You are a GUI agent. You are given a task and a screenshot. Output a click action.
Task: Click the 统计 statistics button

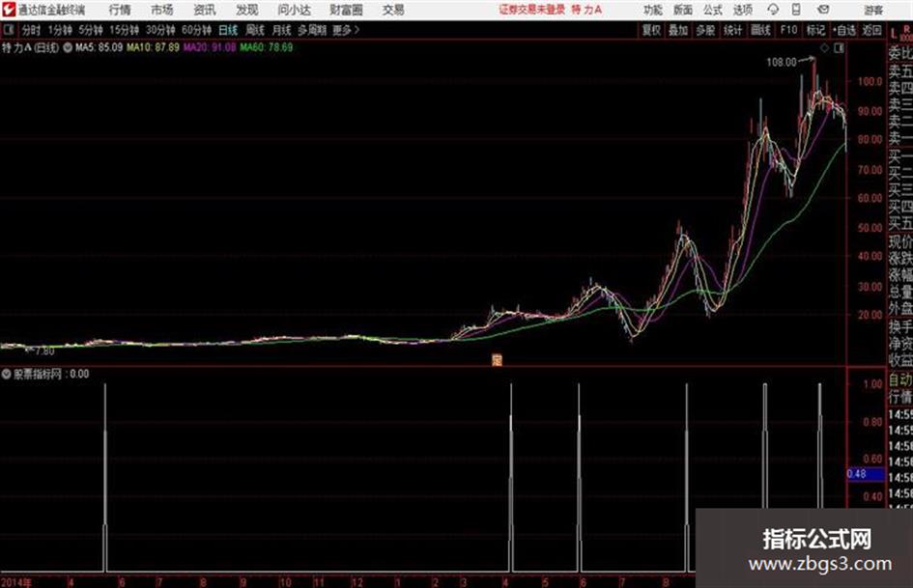pyautogui.click(x=732, y=30)
